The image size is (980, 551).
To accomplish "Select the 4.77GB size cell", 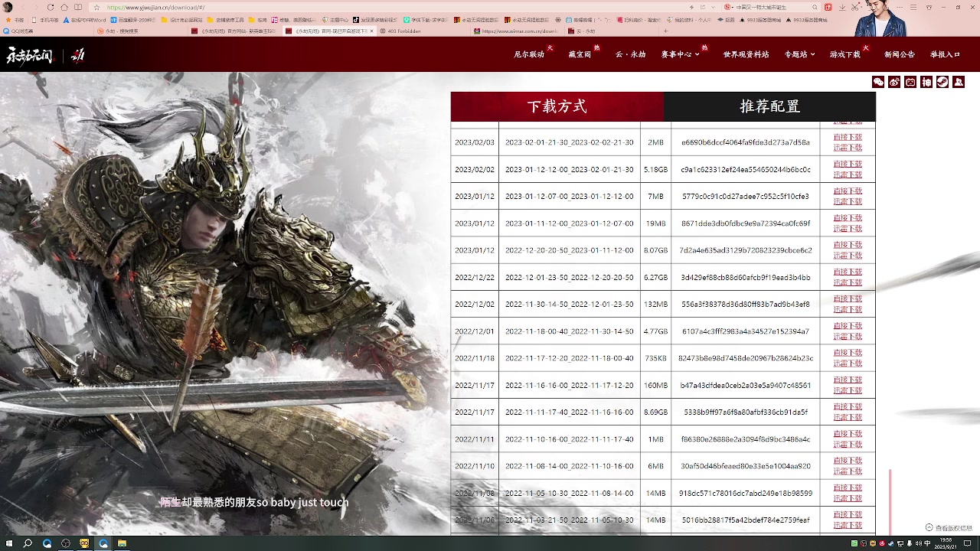I will [x=655, y=331].
